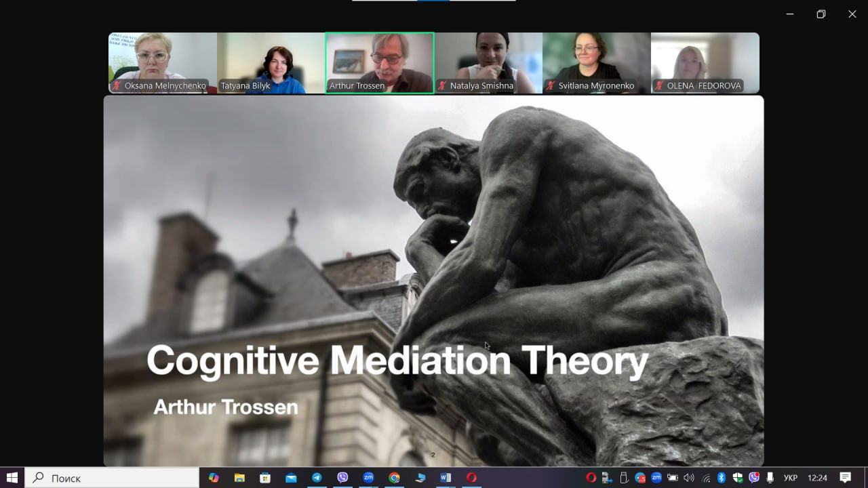
Task: Open Wi-Fi network settings tray icon
Action: click(x=706, y=478)
